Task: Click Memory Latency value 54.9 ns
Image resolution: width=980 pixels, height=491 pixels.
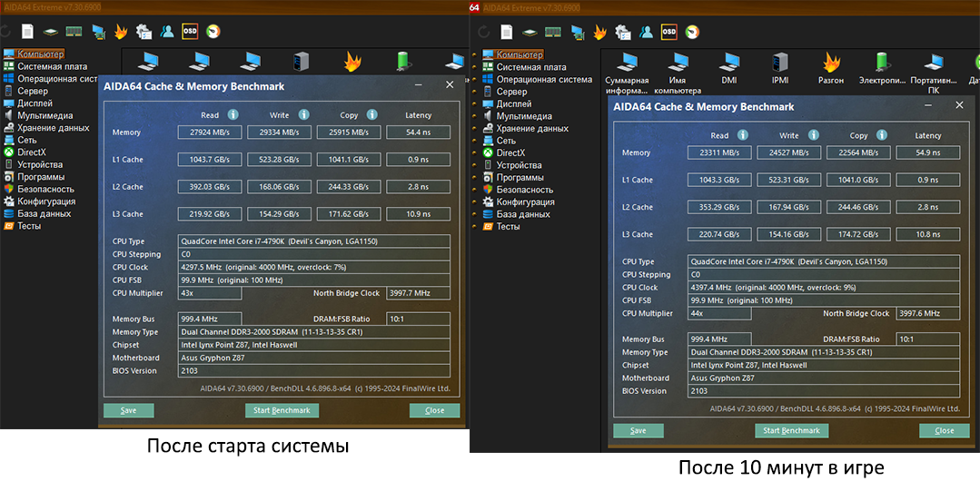Action: click(x=927, y=152)
